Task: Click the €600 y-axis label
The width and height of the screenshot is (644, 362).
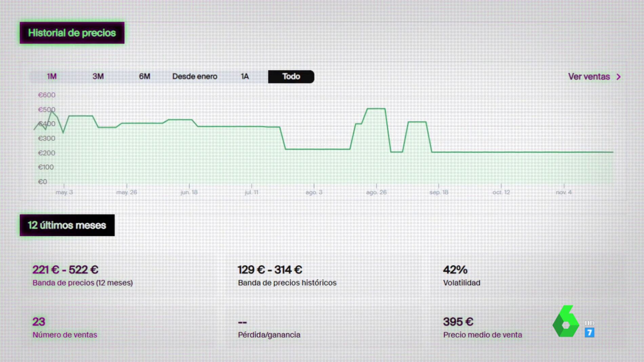Action: (46, 95)
